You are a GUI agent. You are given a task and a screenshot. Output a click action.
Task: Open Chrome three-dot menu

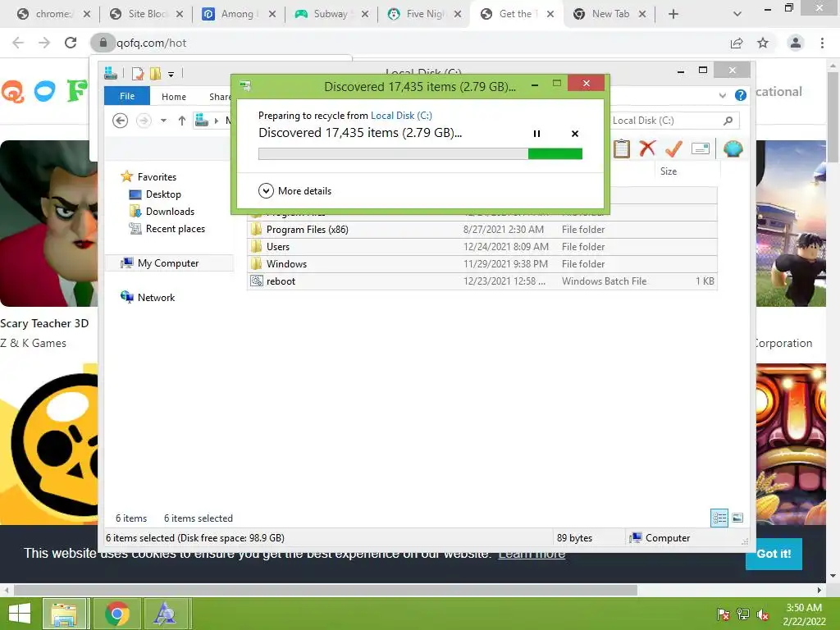point(822,43)
